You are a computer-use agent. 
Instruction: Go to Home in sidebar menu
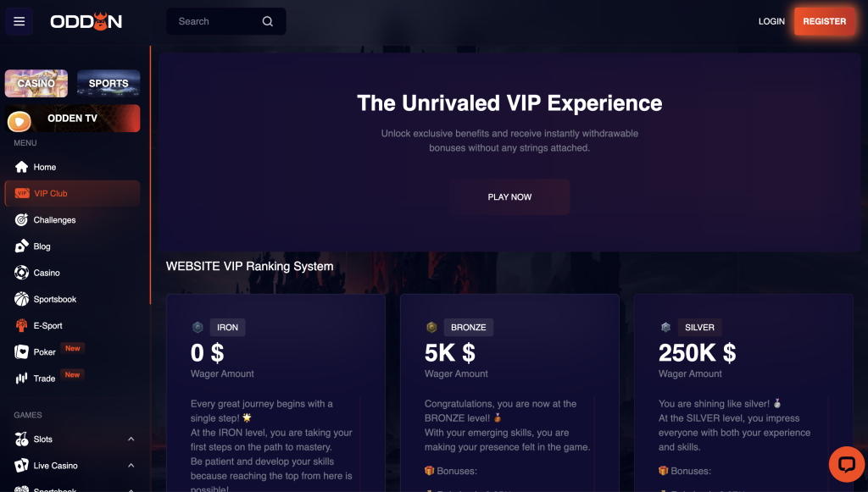[45, 167]
